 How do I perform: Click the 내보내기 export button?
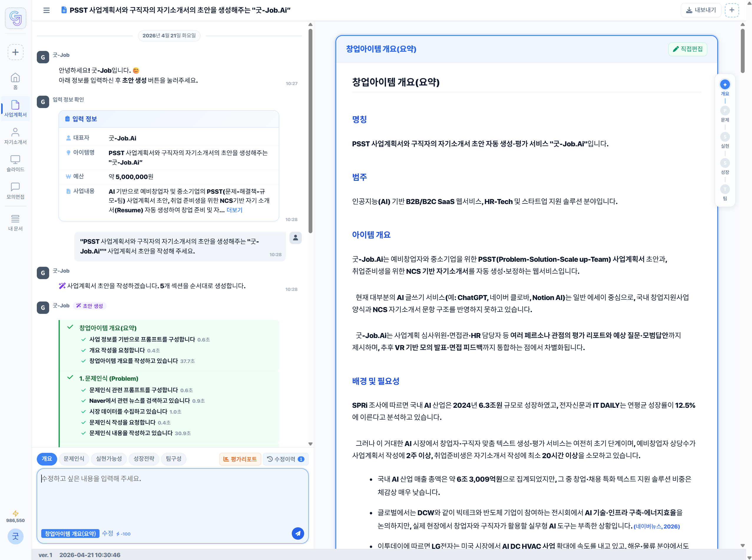pos(701,10)
